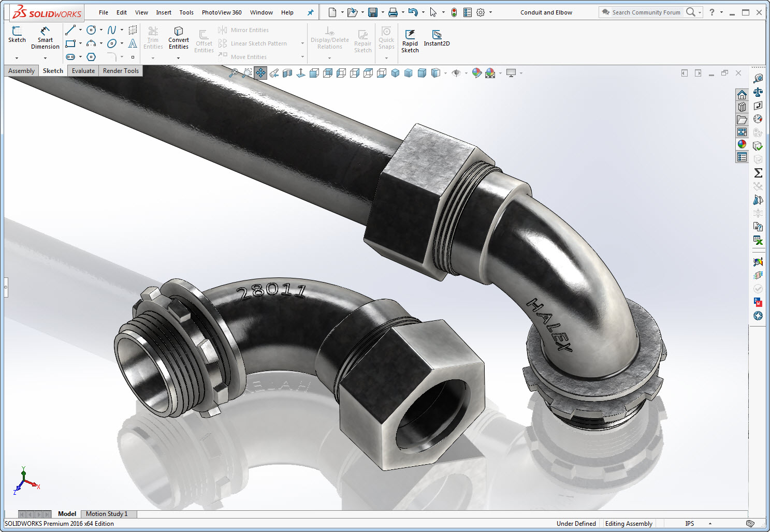This screenshot has height=532, width=770.
Task: Expand the Hide/Show Items dropdown arrow
Action: 466,73
